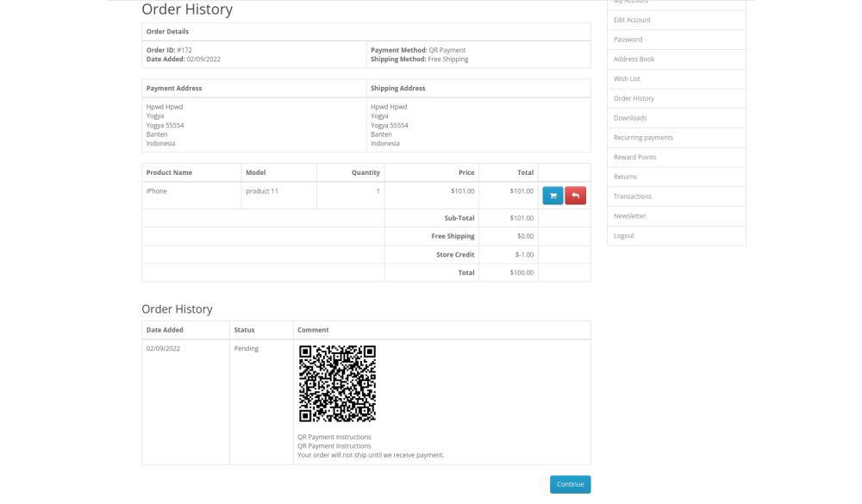862x504 pixels.
Task: Click the red return product icon
Action: tap(575, 196)
